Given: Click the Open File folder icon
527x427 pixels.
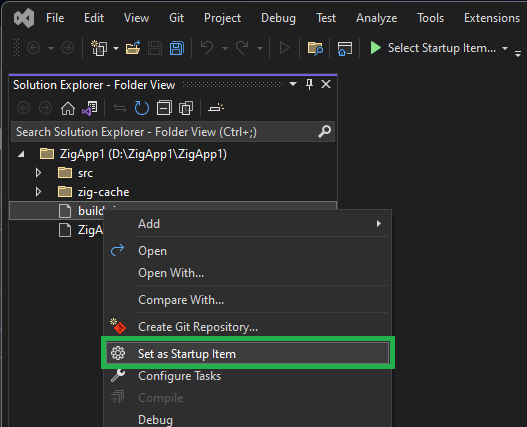Looking at the screenshot, I should click(x=133, y=48).
